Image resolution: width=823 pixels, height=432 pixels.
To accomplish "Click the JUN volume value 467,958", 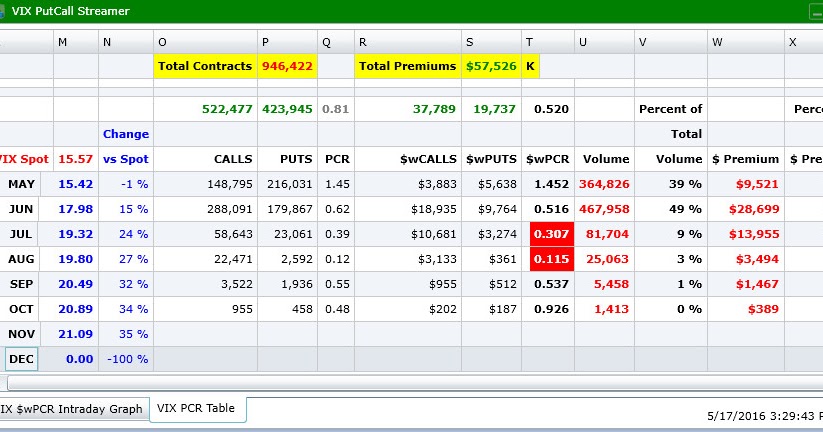I will (604, 209).
